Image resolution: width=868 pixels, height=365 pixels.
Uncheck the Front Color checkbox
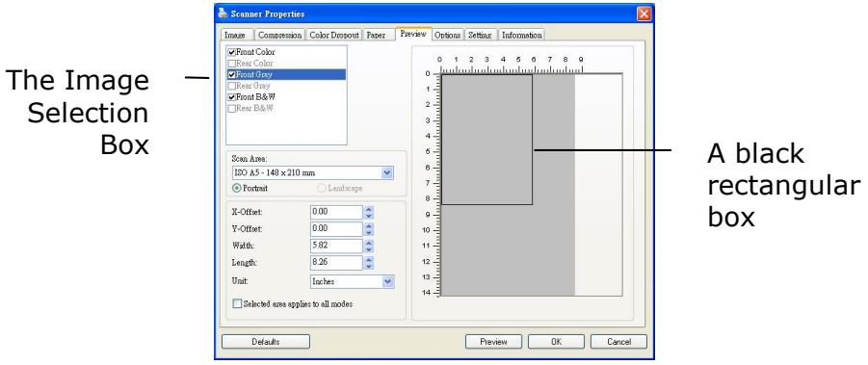232,52
